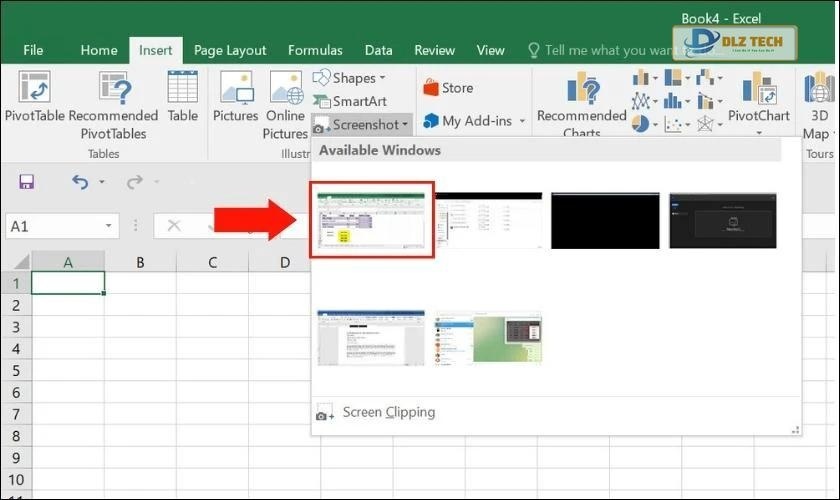Screen dimensions: 840x500
Task: Select the second window thumbnail with black top bar
Action: pyautogui.click(x=489, y=220)
